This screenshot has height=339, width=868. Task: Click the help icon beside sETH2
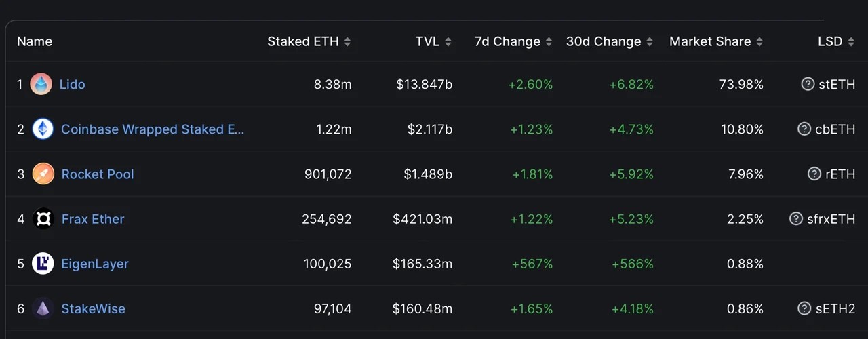pos(804,308)
